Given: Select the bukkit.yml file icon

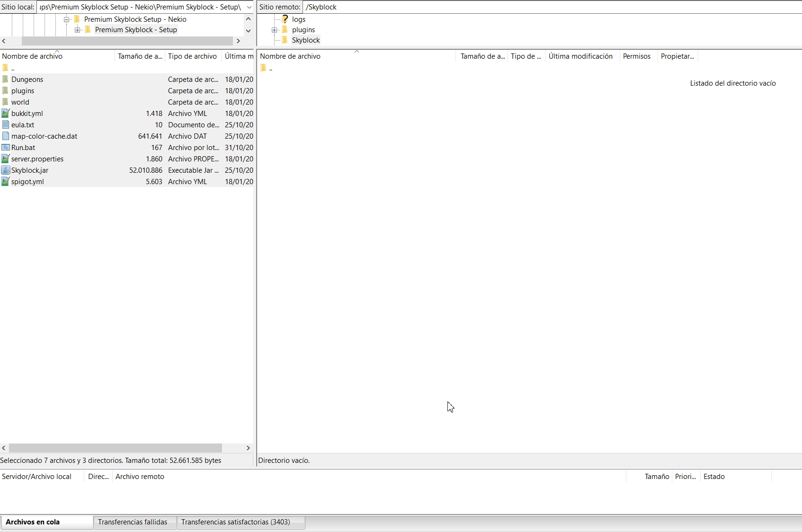Looking at the screenshot, I should (x=6, y=114).
